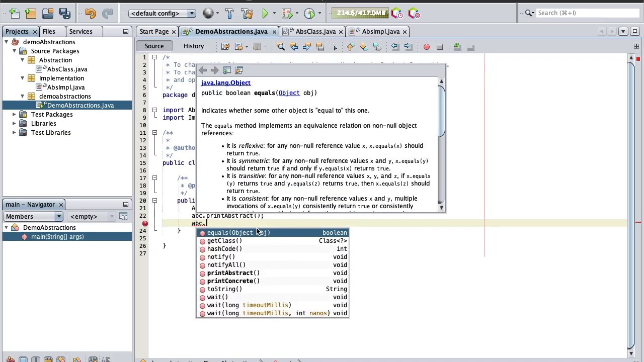
Task: Open the Start Page tab
Action: [x=154, y=32]
